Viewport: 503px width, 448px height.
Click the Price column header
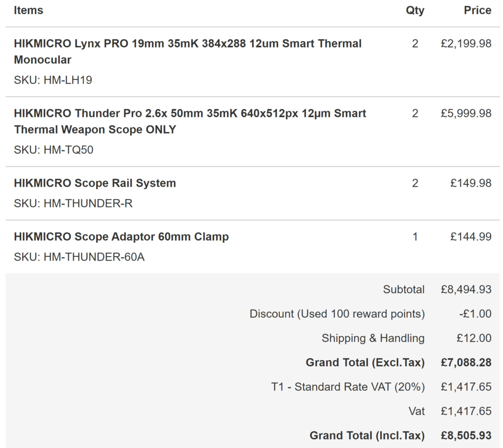click(477, 10)
